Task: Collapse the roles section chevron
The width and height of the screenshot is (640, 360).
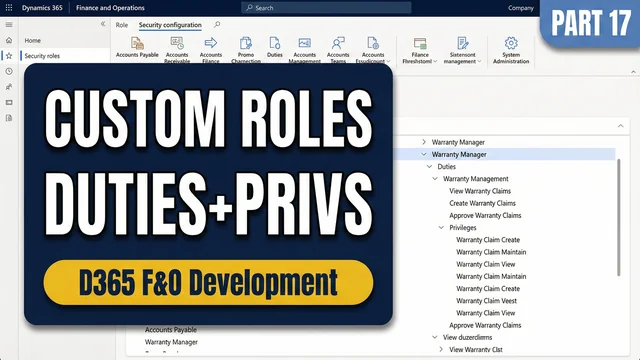Action: pos(620,126)
